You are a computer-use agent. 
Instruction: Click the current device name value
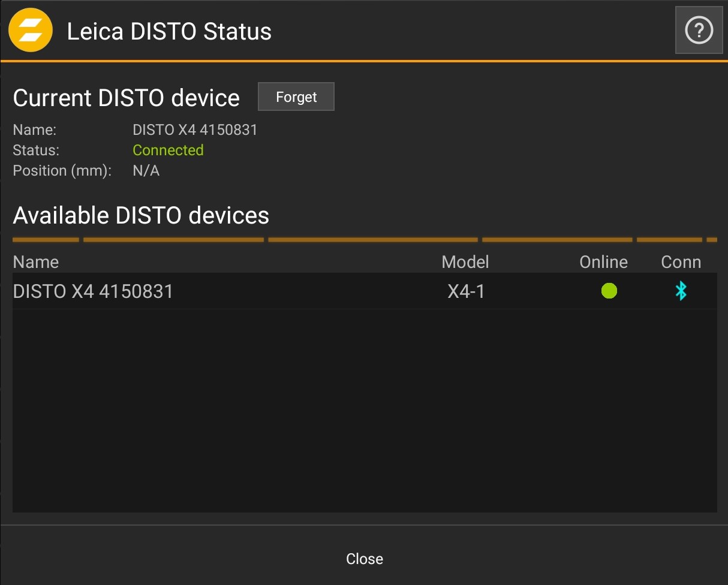(x=195, y=129)
